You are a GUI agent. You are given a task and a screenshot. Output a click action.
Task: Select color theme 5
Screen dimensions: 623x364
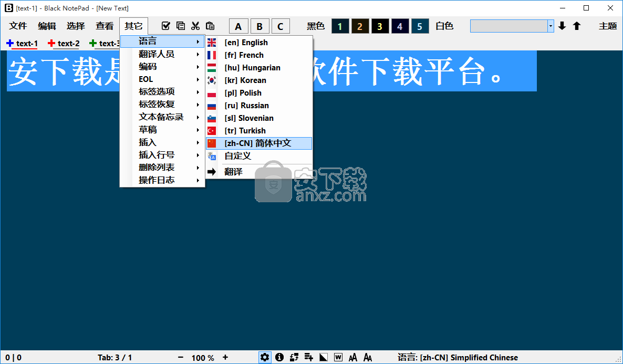click(420, 26)
